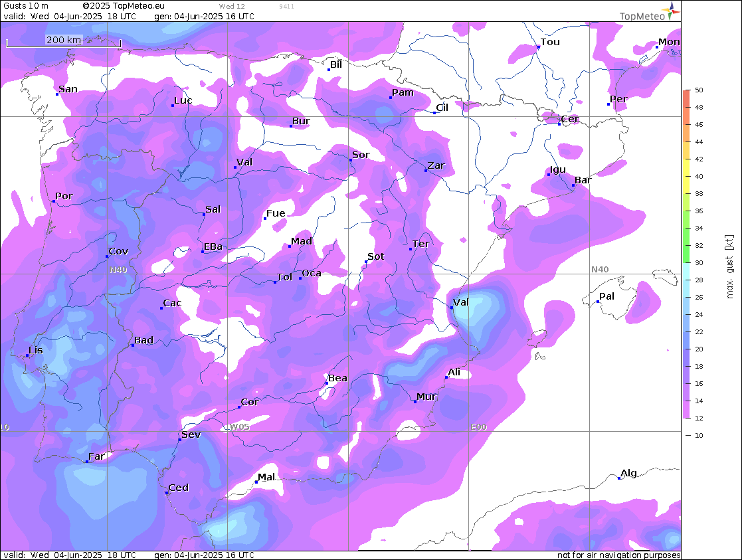
Task: Select the "Igu" city label
Action: [x=558, y=169]
